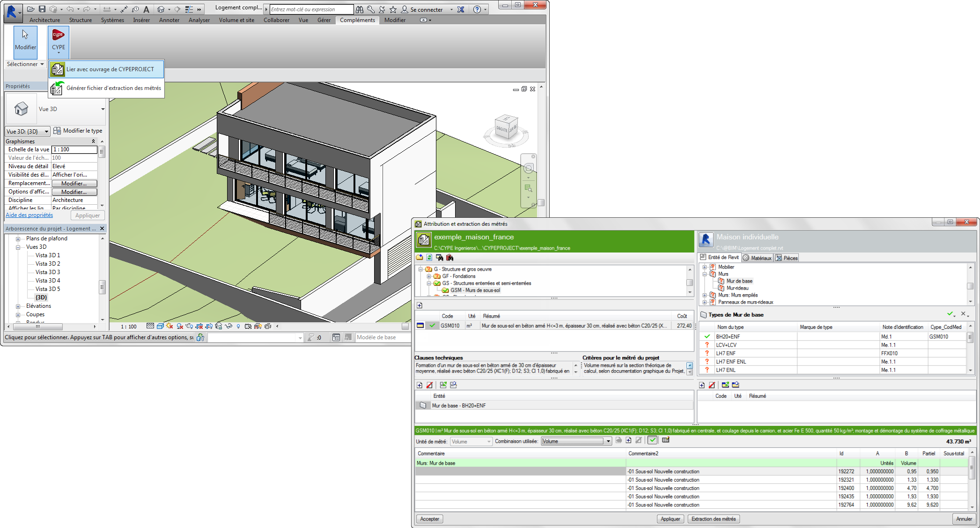Viewport: 980px width, 528px height.
Task: Click the Appliquer button in the Attribution dialog
Action: tap(670, 519)
